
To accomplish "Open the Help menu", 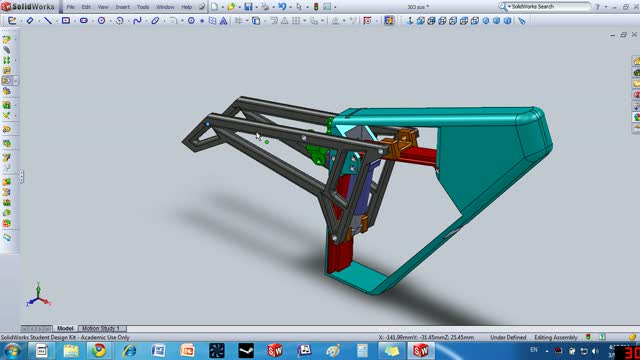I will (187, 7).
